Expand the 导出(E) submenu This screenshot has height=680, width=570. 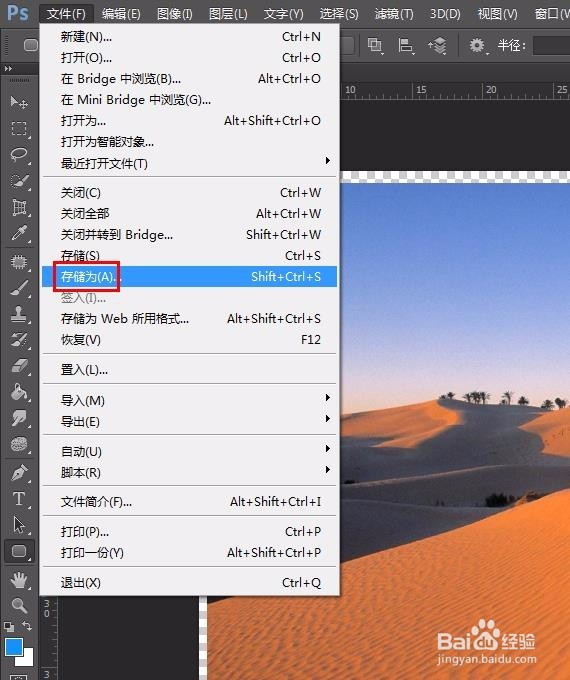pyautogui.click(x=328, y=418)
